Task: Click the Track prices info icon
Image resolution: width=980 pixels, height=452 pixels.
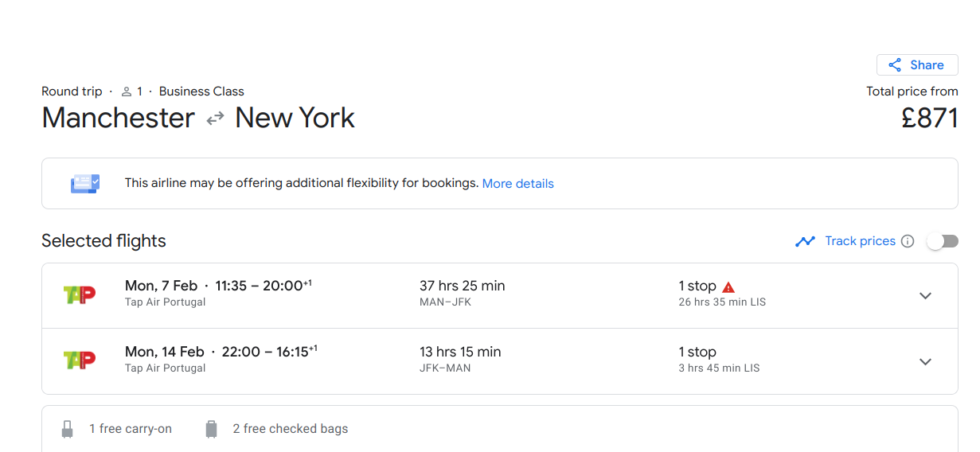Action: tap(908, 241)
